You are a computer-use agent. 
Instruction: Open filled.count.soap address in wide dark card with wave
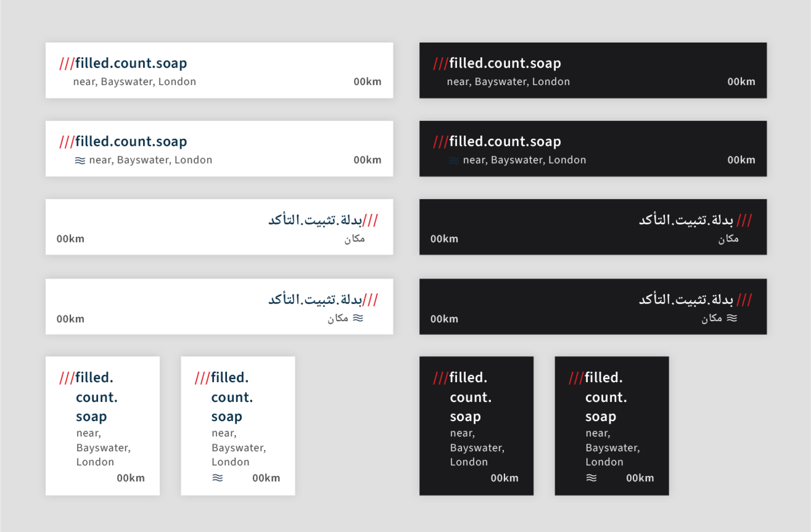click(505, 141)
